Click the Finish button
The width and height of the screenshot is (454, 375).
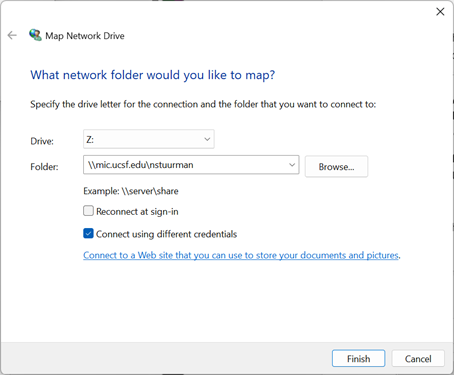coord(359,358)
